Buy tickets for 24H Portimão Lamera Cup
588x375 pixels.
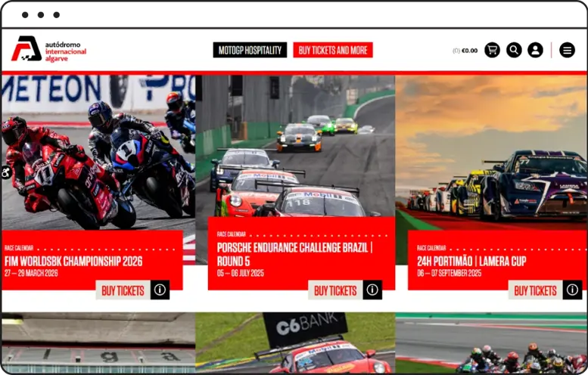pos(535,290)
